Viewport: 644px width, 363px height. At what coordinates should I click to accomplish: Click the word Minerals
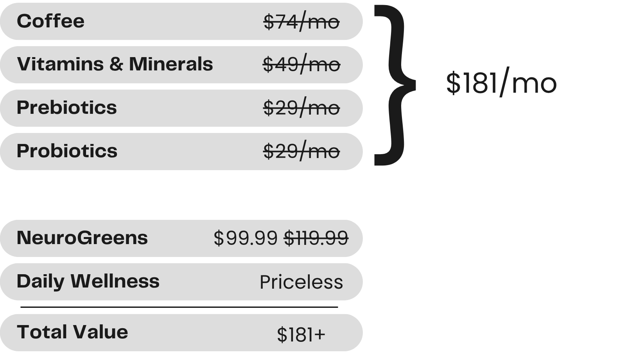click(171, 64)
